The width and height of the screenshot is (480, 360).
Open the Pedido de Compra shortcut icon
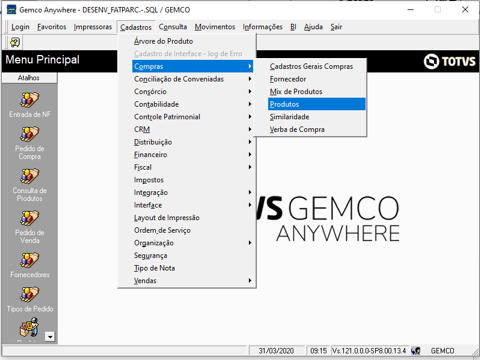[29, 134]
